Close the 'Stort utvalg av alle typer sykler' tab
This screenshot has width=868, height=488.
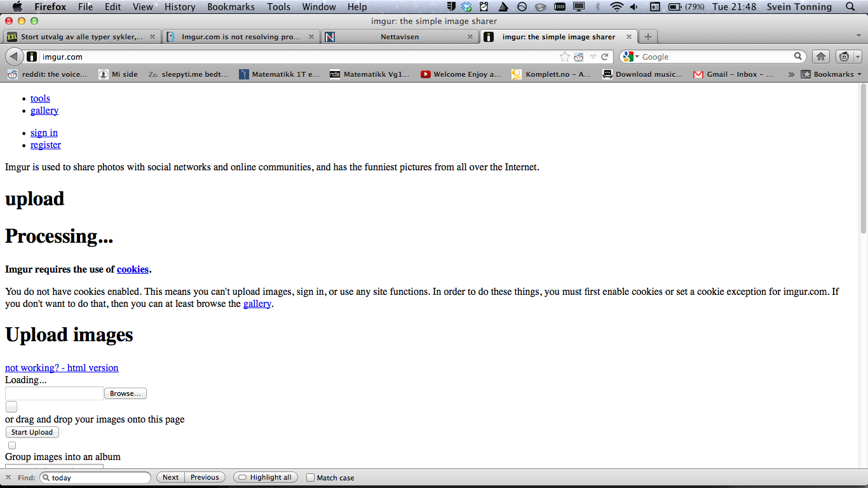pyautogui.click(x=153, y=37)
